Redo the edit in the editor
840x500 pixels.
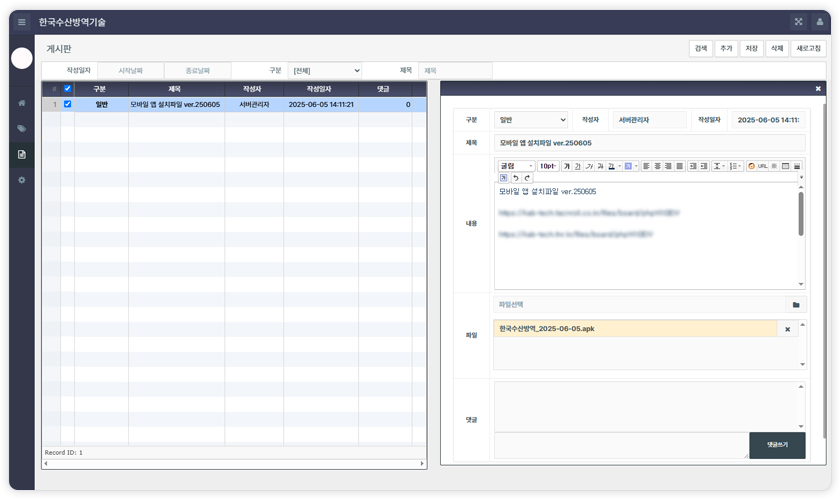tap(527, 178)
